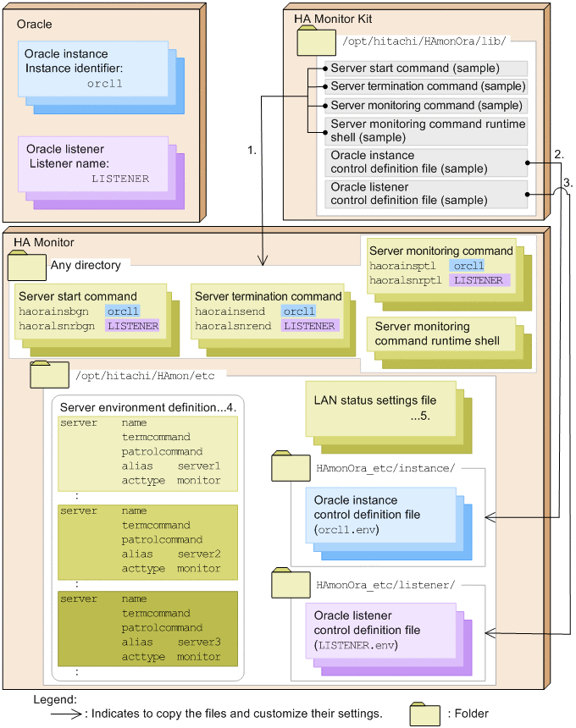This screenshot has height=728, width=576.
Task: Click the ": Folder" legend label
Action: (468, 714)
